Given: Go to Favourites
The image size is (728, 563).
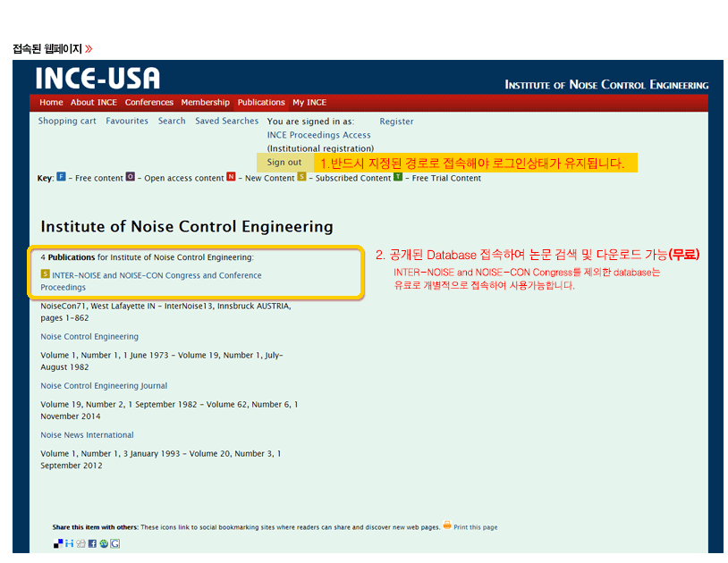Looking at the screenshot, I should click(127, 121).
